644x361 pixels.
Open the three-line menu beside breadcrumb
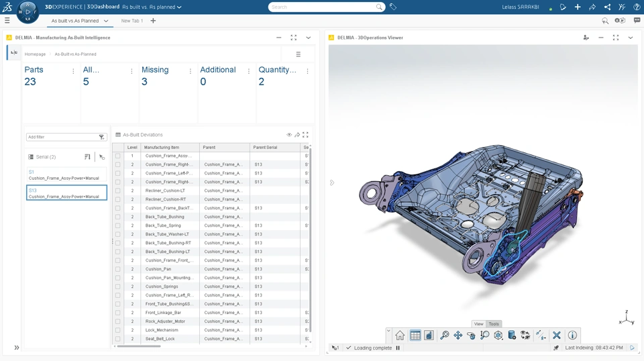pos(298,54)
